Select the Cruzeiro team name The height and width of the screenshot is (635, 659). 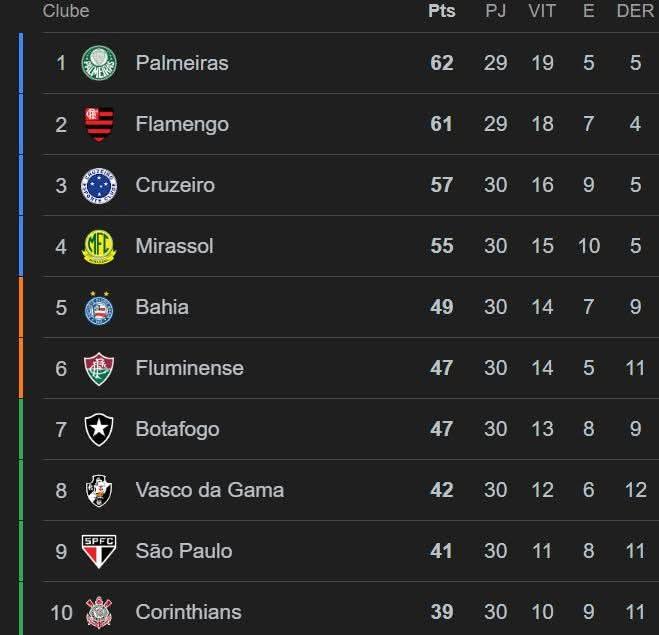(175, 185)
